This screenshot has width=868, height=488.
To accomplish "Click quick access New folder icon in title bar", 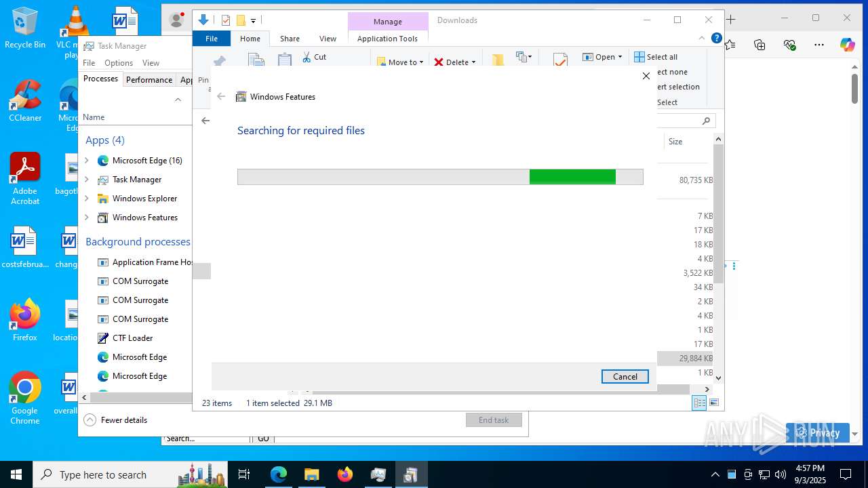I will coord(240,20).
